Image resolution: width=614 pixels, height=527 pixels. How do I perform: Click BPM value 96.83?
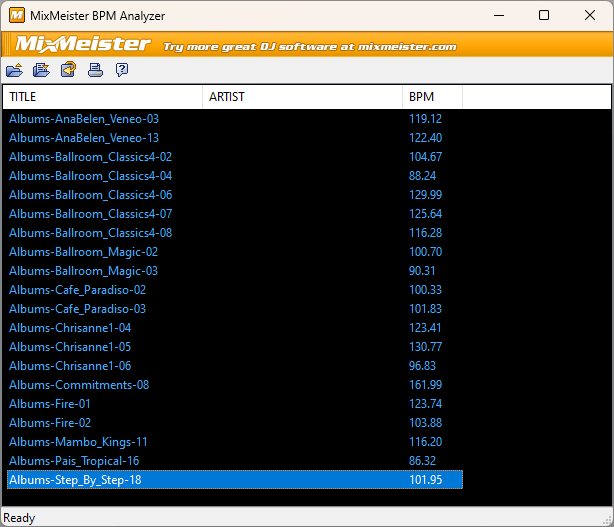(423, 366)
